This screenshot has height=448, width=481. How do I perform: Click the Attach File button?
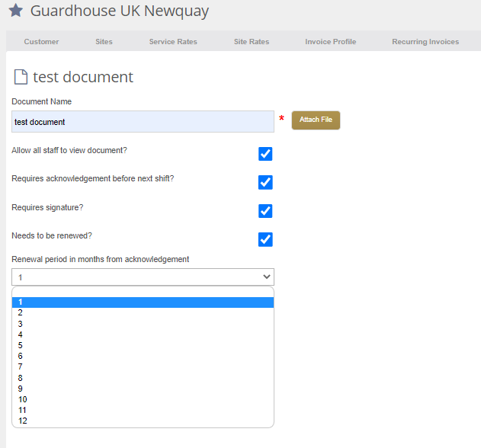tap(316, 120)
